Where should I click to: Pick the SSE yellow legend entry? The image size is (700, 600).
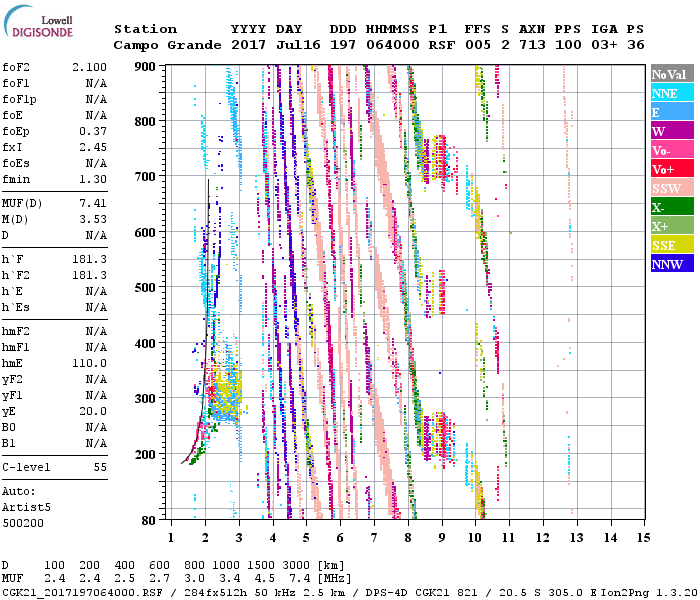click(x=672, y=246)
